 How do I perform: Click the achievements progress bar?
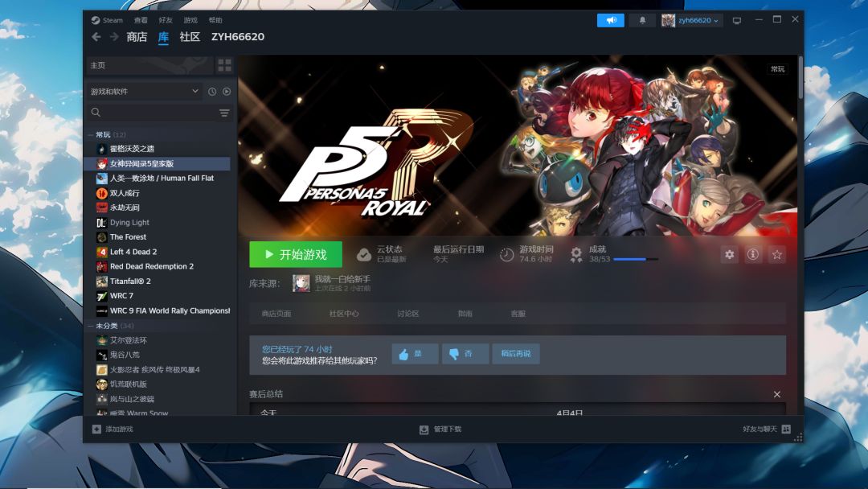pyautogui.click(x=636, y=259)
